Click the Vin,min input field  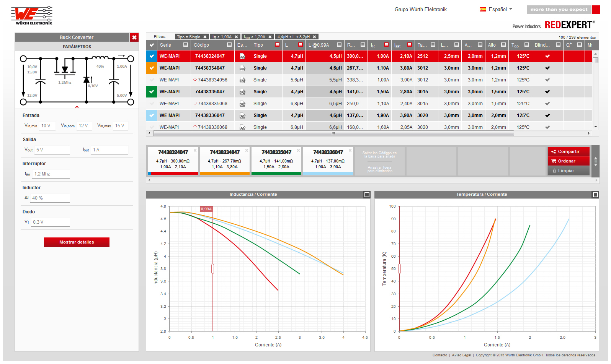click(x=47, y=126)
